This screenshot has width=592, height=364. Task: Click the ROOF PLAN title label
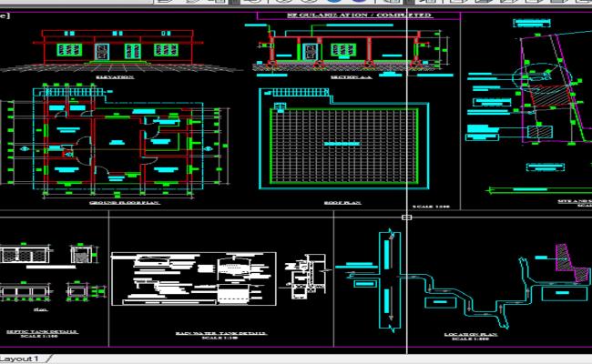(x=343, y=203)
